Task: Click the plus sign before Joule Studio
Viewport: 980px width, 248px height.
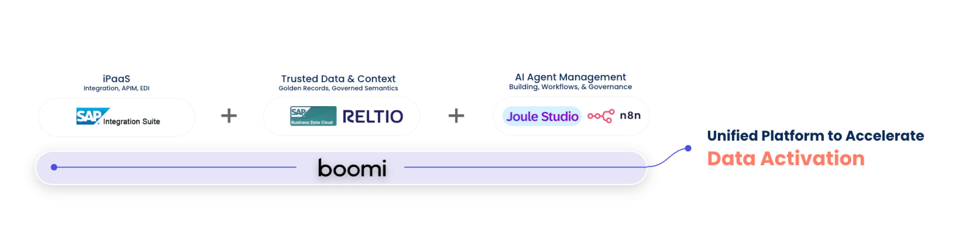Action: point(456,116)
